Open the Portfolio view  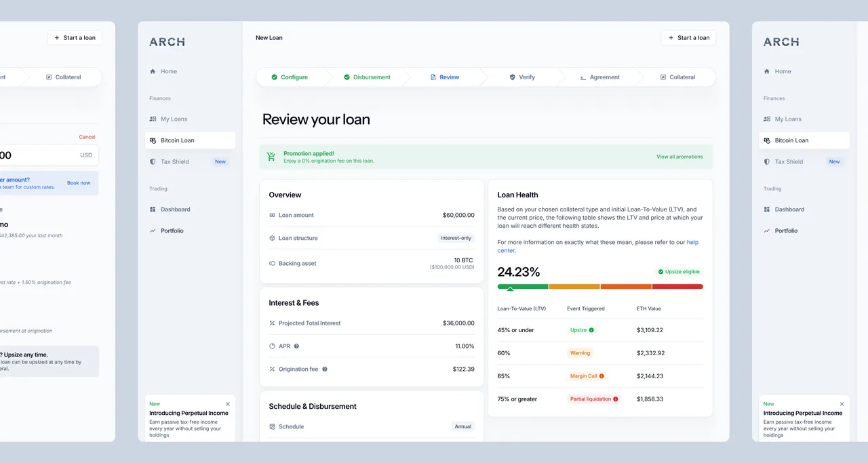[172, 230]
